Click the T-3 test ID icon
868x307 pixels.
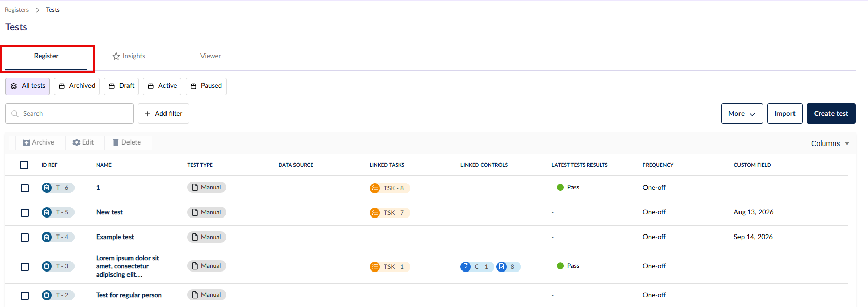pos(47,266)
